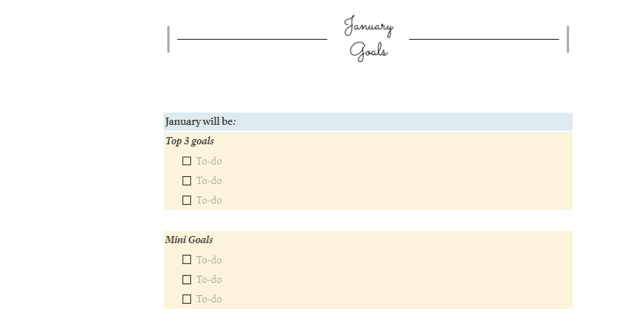
Task: Click the left gray vertical bar decoration
Action: tap(168, 39)
